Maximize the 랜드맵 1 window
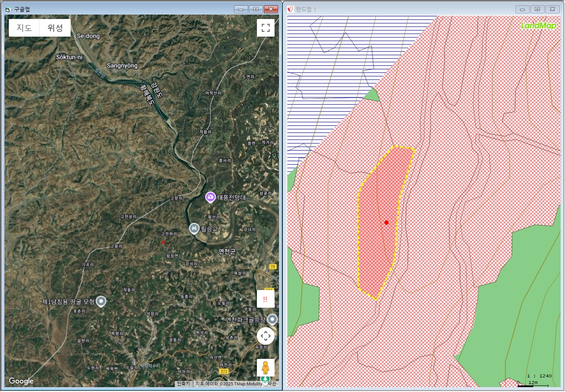Image resolution: width=565 pixels, height=392 pixels. (x=537, y=9)
